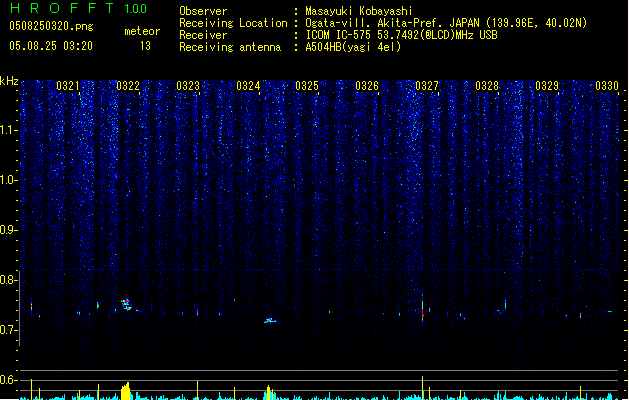This screenshot has height=400, width=629.
Task: Click the 0.7 kHz axis label
Action: pos(8,330)
